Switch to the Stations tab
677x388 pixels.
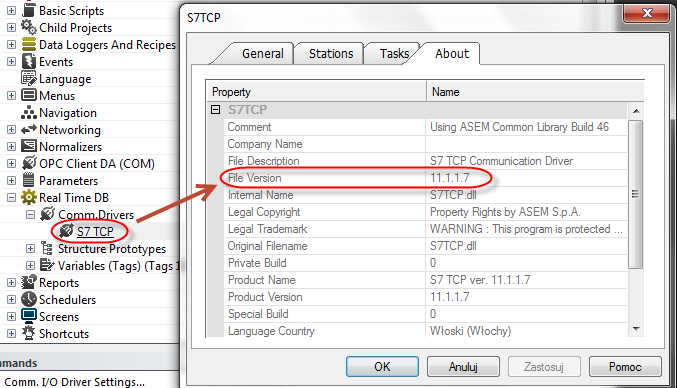point(331,54)
